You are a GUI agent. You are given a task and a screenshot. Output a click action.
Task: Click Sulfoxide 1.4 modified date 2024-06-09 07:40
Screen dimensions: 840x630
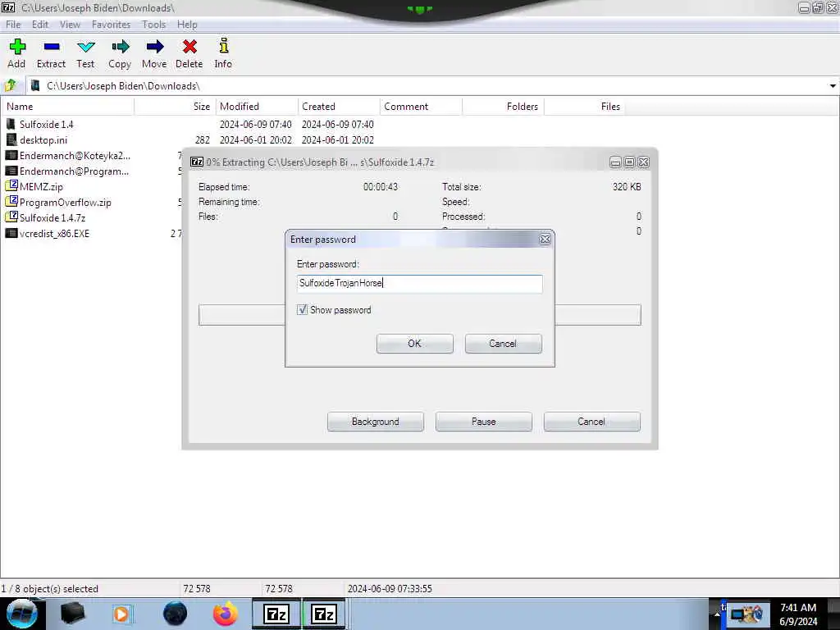256,125
